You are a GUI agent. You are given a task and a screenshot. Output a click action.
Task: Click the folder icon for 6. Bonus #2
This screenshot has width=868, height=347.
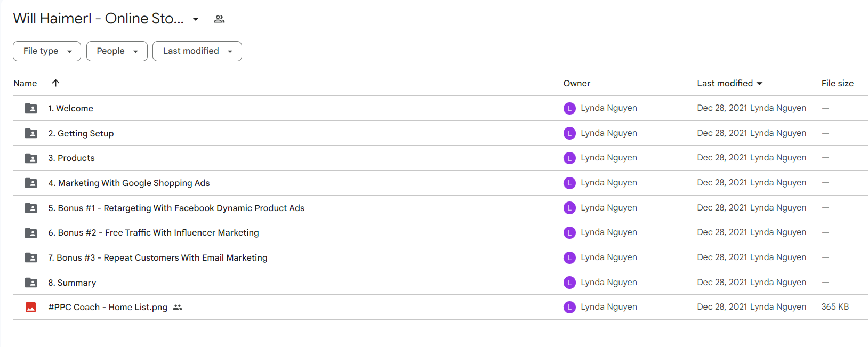pyautogui.click(x=31, y=233)
